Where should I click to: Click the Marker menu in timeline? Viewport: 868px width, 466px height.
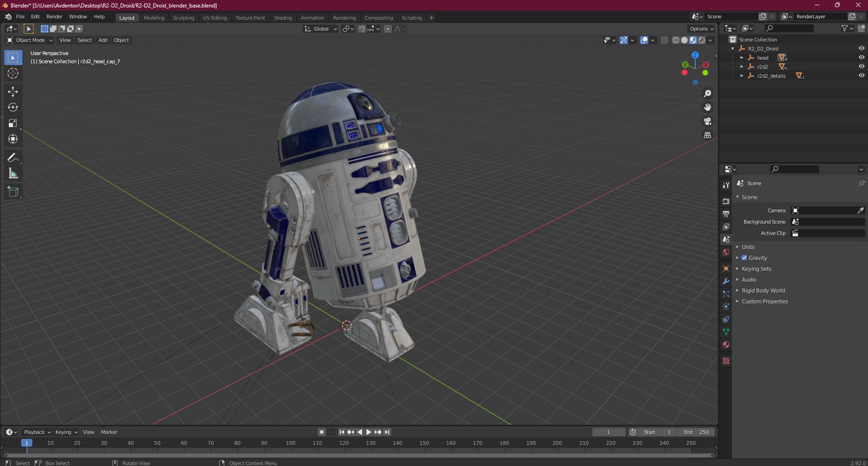(109, 432)
